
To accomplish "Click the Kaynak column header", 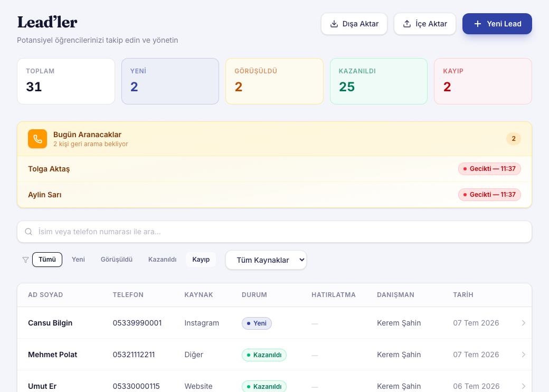I will [198, 295].
